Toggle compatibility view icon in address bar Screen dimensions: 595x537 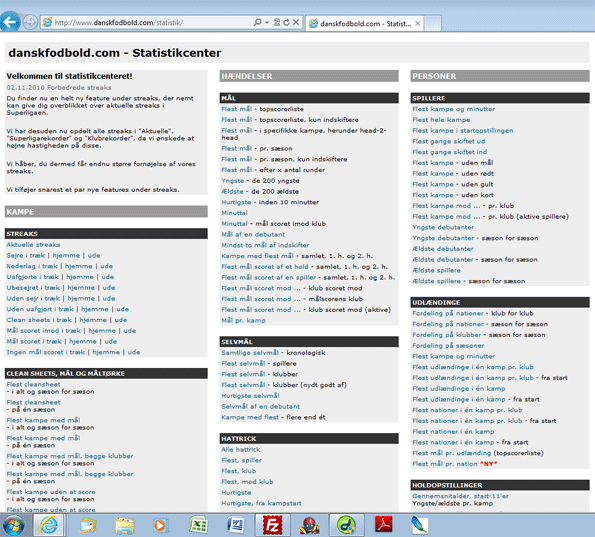click(277, 22)
